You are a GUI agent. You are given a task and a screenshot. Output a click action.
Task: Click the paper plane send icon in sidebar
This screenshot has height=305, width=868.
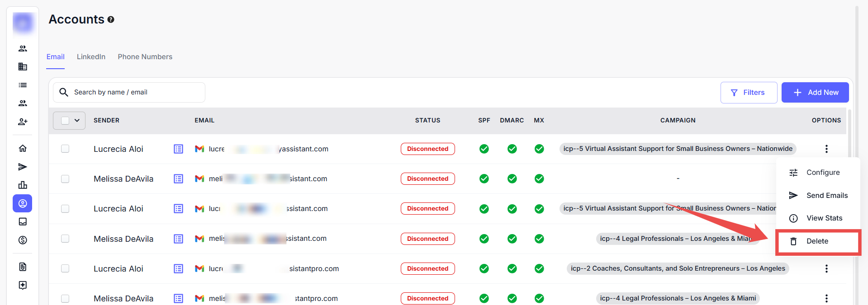tap(23, 167)
